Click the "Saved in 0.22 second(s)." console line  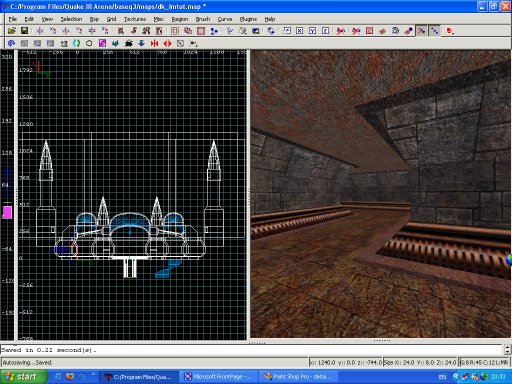48,350
